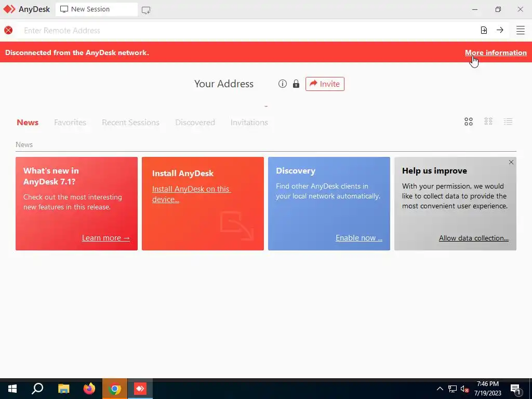Click the connect arrow icon
Viewport: 532px width, 399px height.
point(500,30)
